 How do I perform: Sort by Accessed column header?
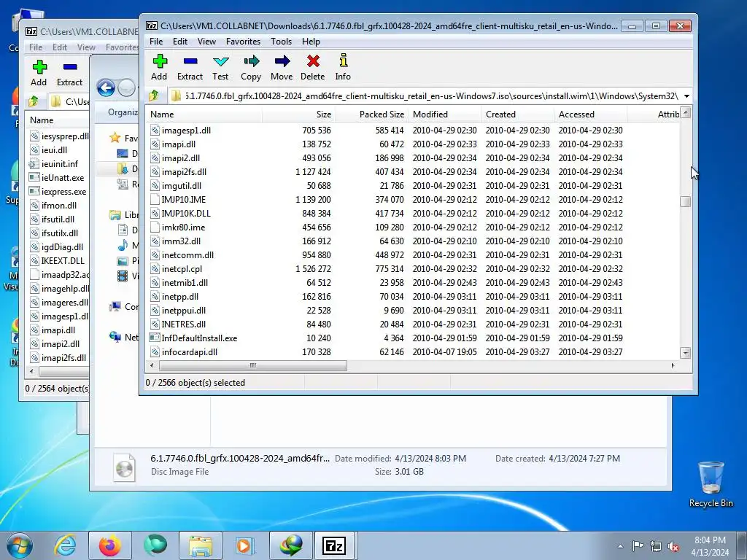click(x=590, y=114)
